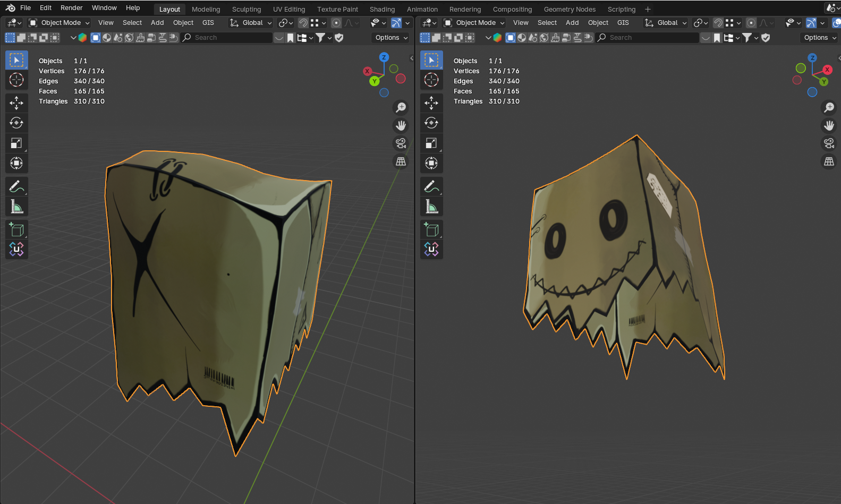
Task: Click the Select Box tool in right viewport
Action: click(x=431, y=60)
